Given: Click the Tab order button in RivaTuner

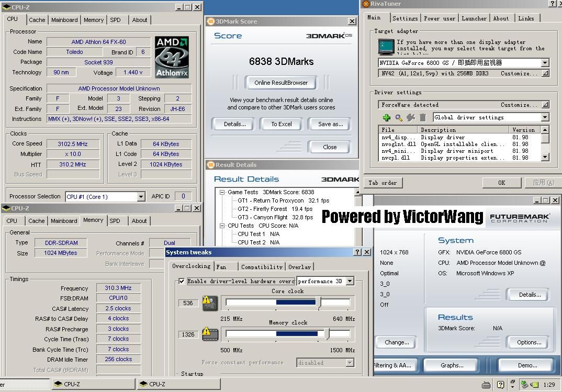Looking at the screenshot, I should [x=383, y=183].
